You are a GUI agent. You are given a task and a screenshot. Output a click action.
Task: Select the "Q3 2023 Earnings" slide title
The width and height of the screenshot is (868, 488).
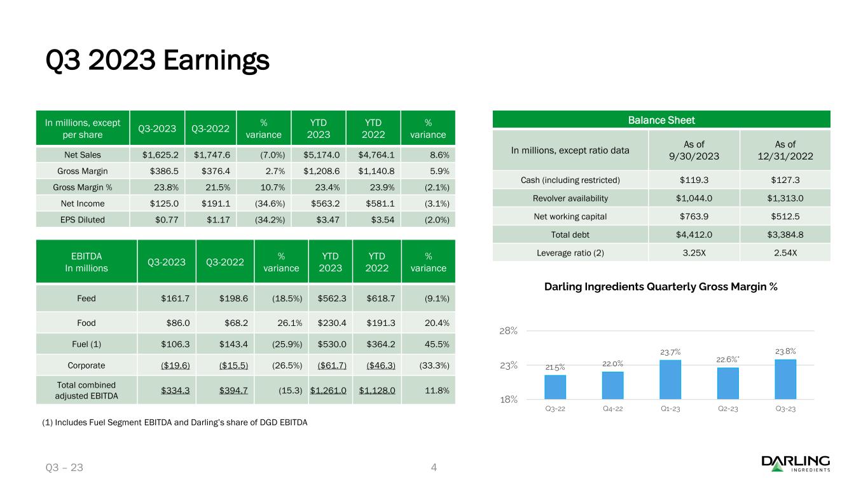pyautogui.click(x=158, y=60)
